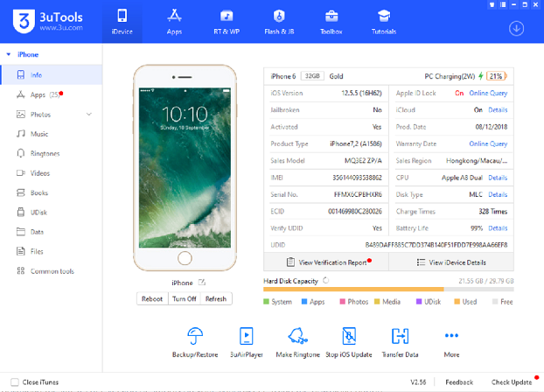
Task: Expand the Photos chevron
Action: [89, 115]
